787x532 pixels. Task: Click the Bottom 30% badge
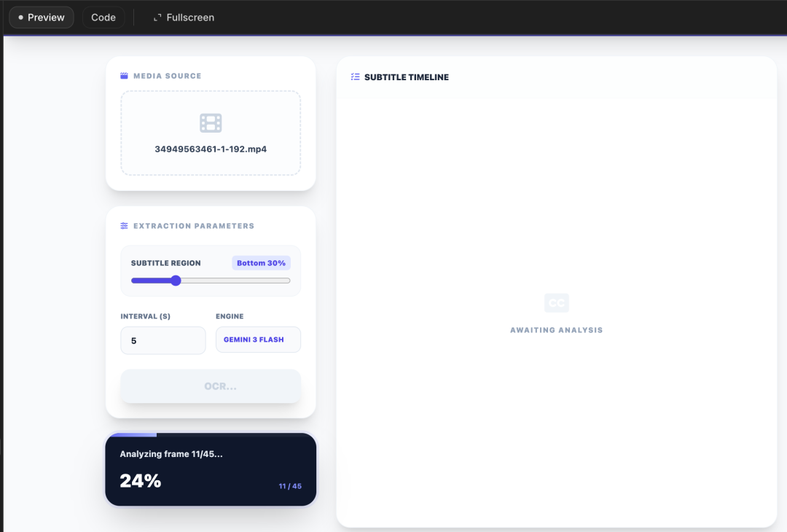(x=260, y=262)
